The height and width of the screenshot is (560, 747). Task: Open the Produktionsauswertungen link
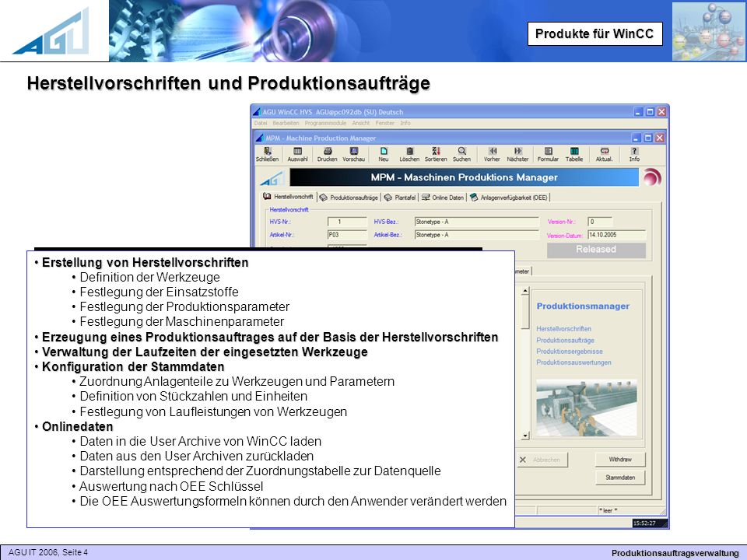pyautogui.click(x=573, y=362)
